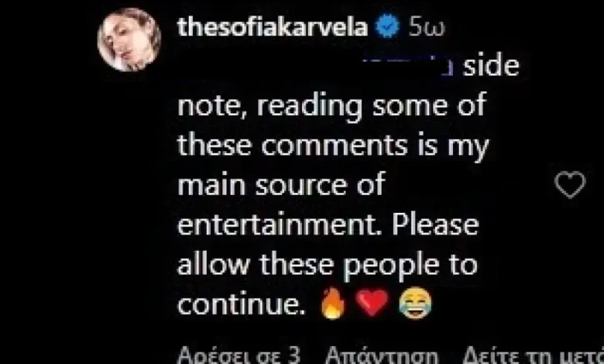Open thesofiakarvela profile picture
This screenshot has height=364, width=604.
coord(129,39)
